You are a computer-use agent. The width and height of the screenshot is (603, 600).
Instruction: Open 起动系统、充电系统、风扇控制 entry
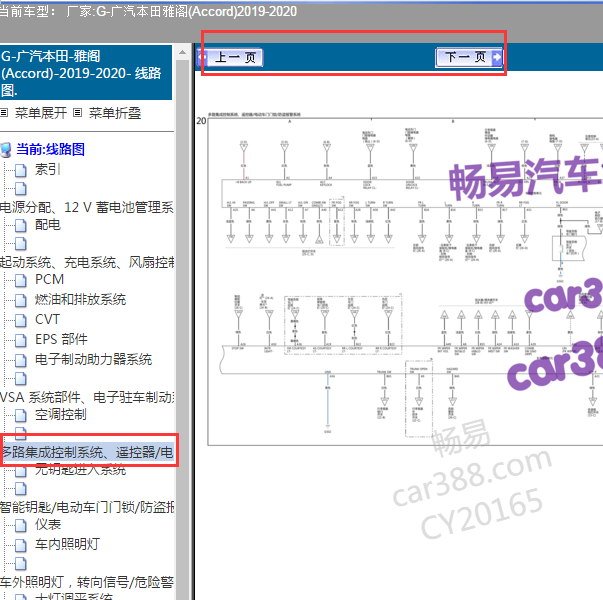pyautogui.click(x=87, y=262)
